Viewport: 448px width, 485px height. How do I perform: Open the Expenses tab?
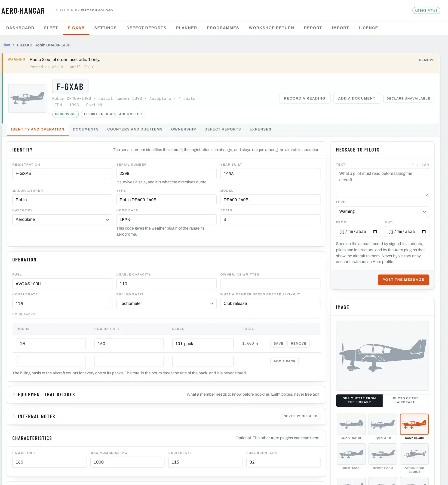pos(260,129)
